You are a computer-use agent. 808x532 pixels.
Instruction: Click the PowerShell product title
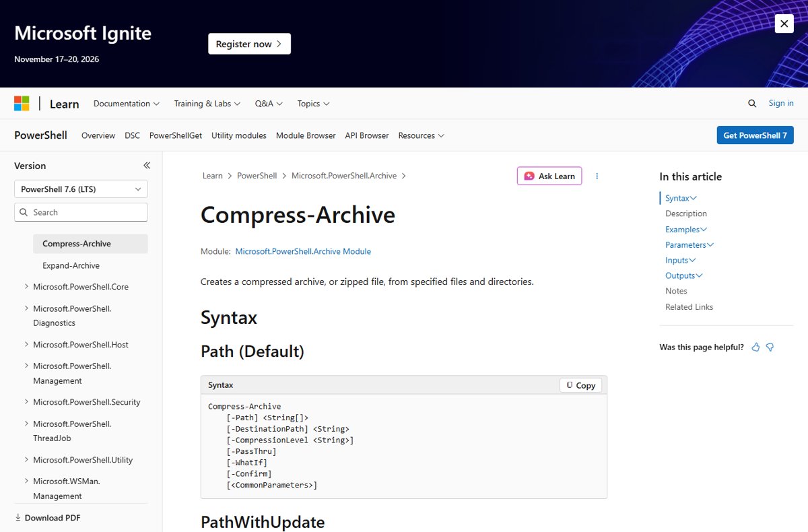(x=40, y=135)
